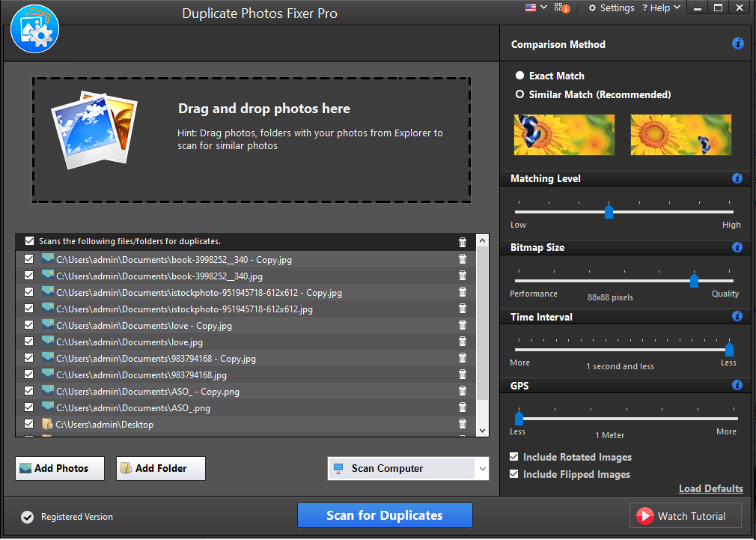The height and width of the screenshot is (540, 756).
Task: Expand the Help menu chevron
Action: pos(678,7)
